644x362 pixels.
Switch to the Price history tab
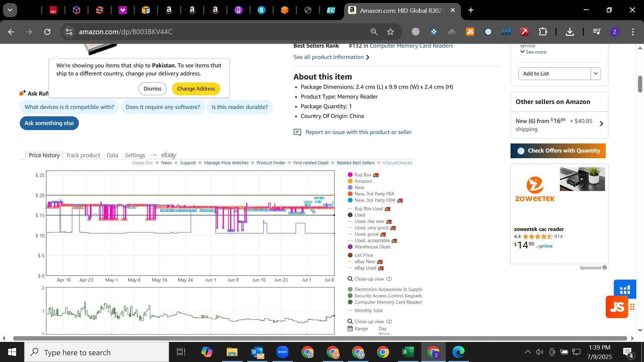[44, 155]
